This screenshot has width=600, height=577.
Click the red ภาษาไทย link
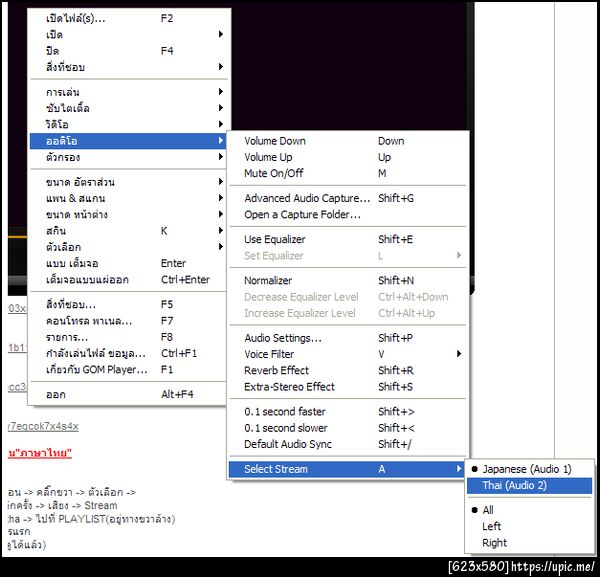40,453
